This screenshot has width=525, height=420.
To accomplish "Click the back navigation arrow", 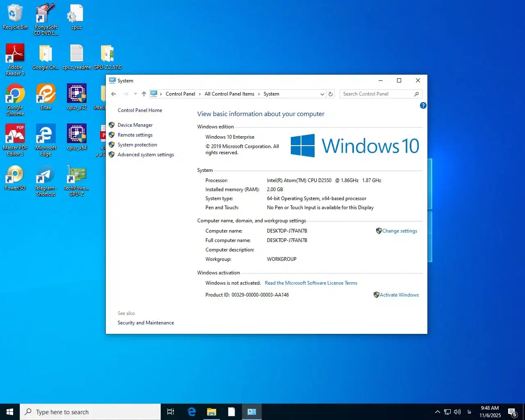I will coord(114,94).
